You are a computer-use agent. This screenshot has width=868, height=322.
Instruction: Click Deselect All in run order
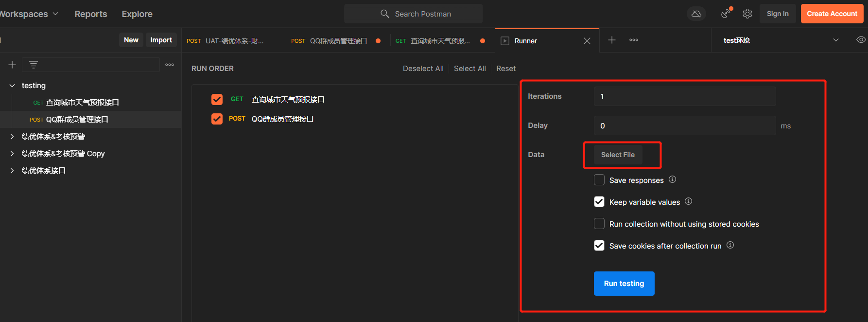(x=423, y=69)
